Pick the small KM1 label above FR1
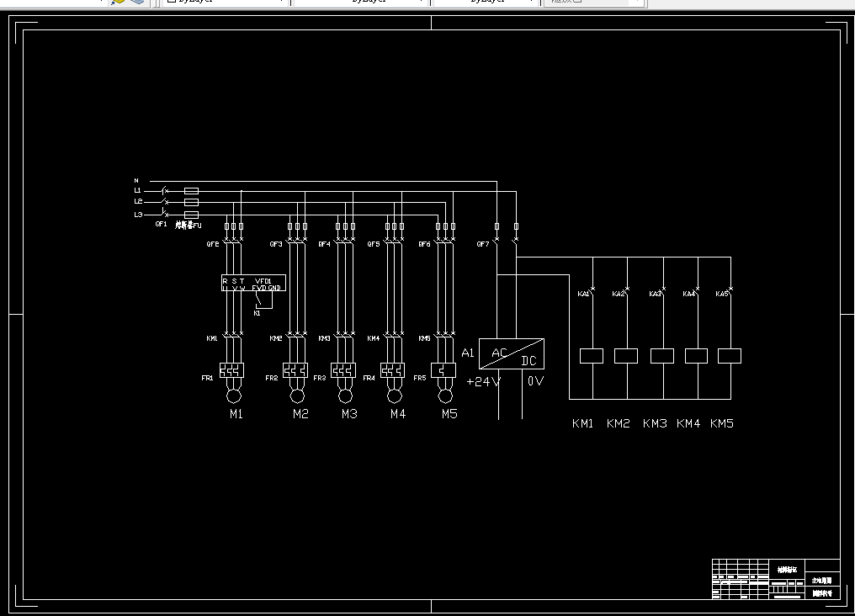 212,338
